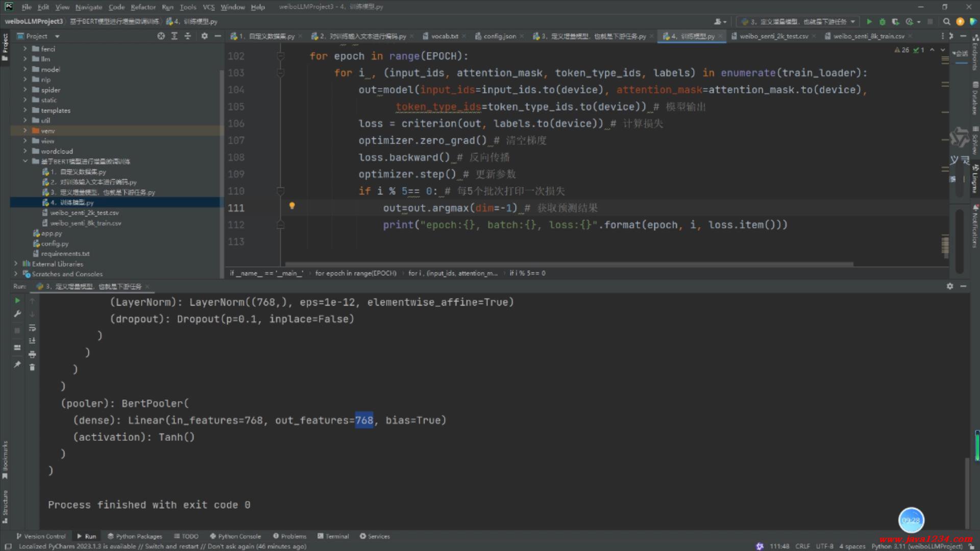The image size is (980, 551).
Task: Expand the templates folder
Action: click(x=24, y=110)
